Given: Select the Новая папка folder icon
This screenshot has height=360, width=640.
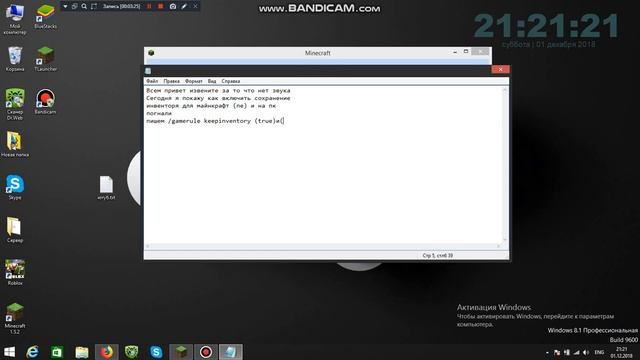Looking at the screenshot, I should click(15, 144).
